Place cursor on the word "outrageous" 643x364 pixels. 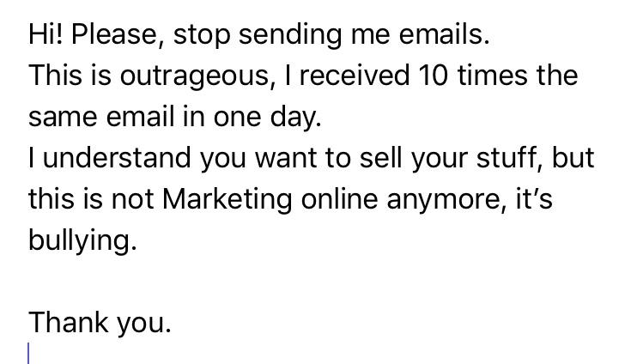click(178, 76)
